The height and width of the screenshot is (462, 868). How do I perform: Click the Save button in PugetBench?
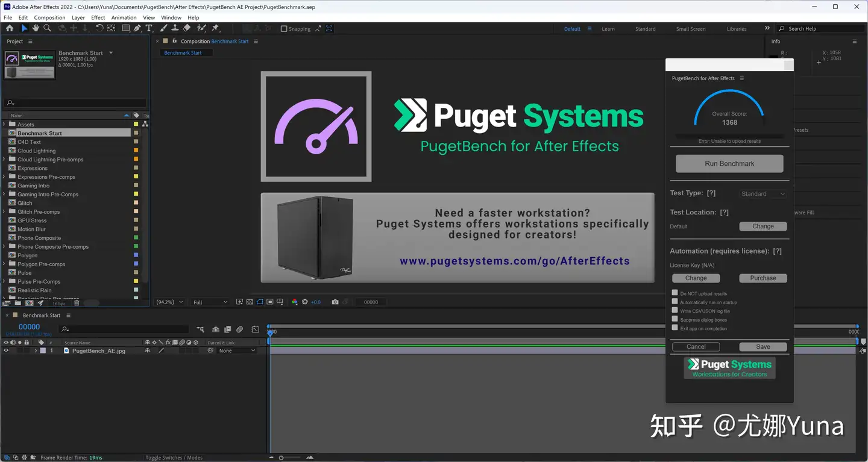763,347
